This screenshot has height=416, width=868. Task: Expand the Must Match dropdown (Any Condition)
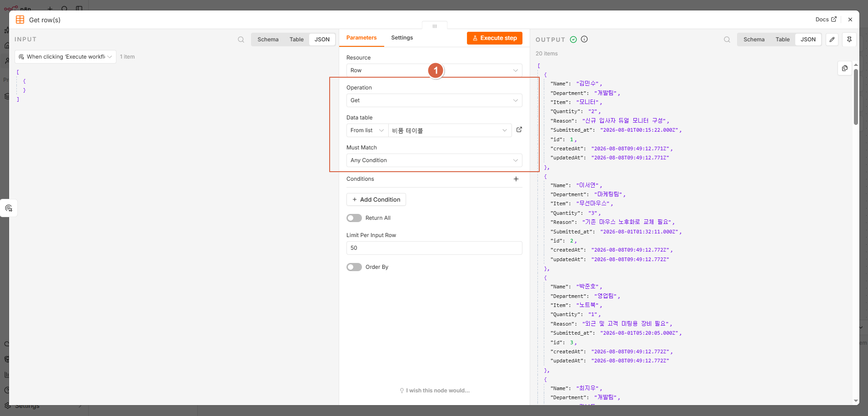(x=434, y=160)
